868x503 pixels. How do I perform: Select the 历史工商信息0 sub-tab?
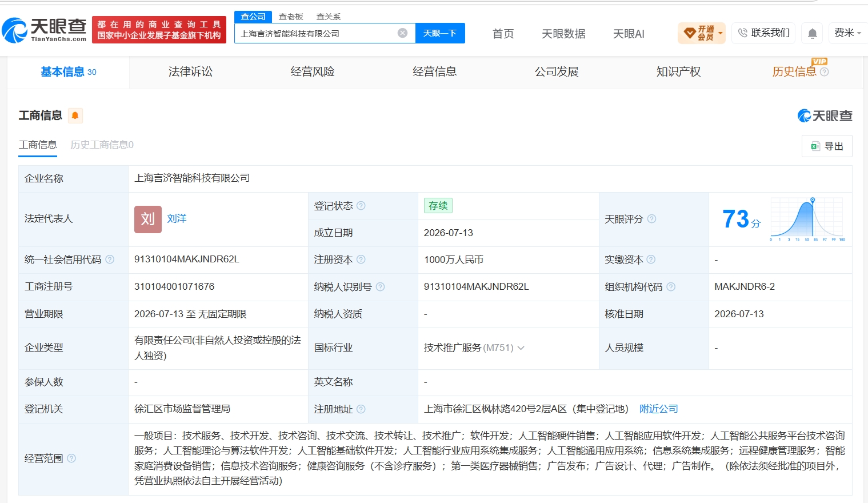pos(102,145)
